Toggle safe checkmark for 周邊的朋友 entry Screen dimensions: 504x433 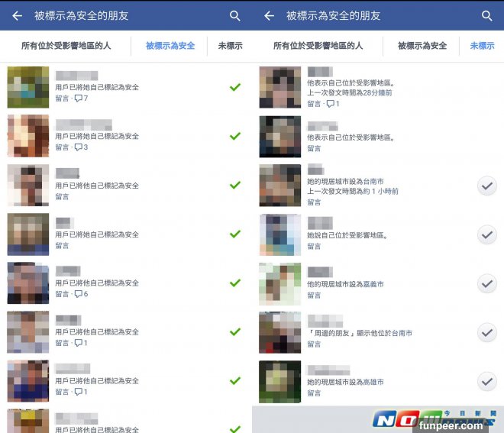(x=487, y=332)
